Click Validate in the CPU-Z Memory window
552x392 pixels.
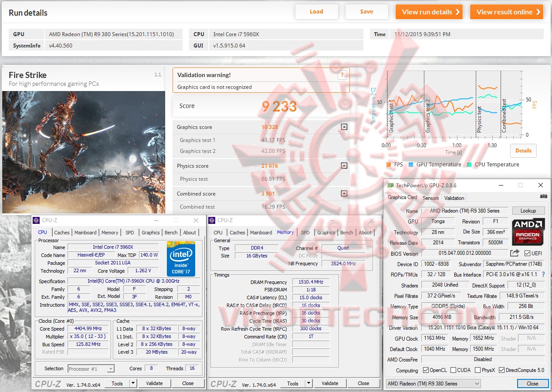[330, 384]
